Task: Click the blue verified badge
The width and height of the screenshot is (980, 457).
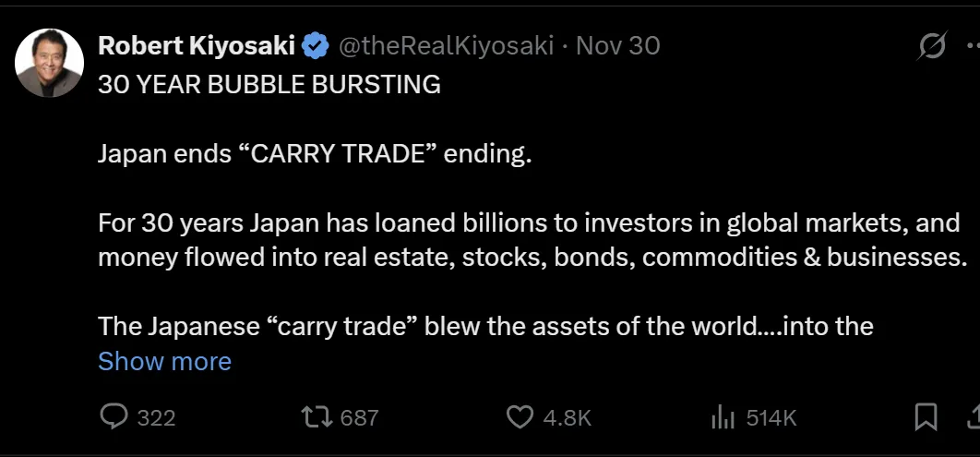Action: [316, 45]
